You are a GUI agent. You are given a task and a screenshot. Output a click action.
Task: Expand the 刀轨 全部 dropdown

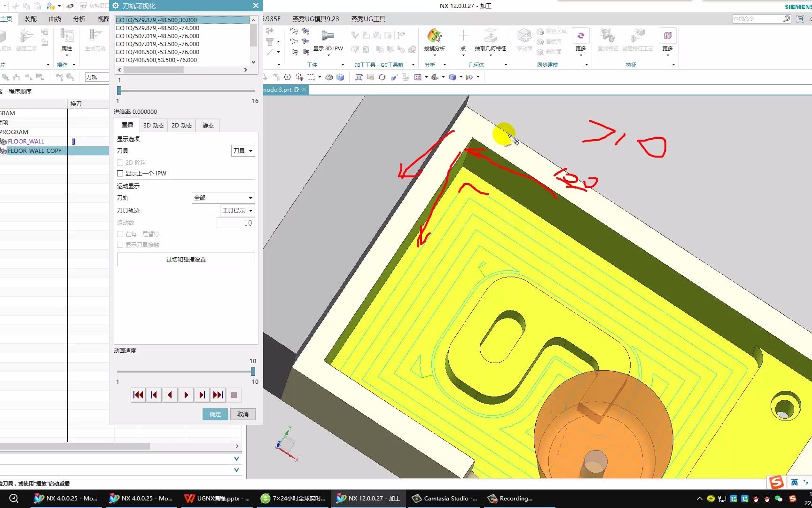[223, 198]
